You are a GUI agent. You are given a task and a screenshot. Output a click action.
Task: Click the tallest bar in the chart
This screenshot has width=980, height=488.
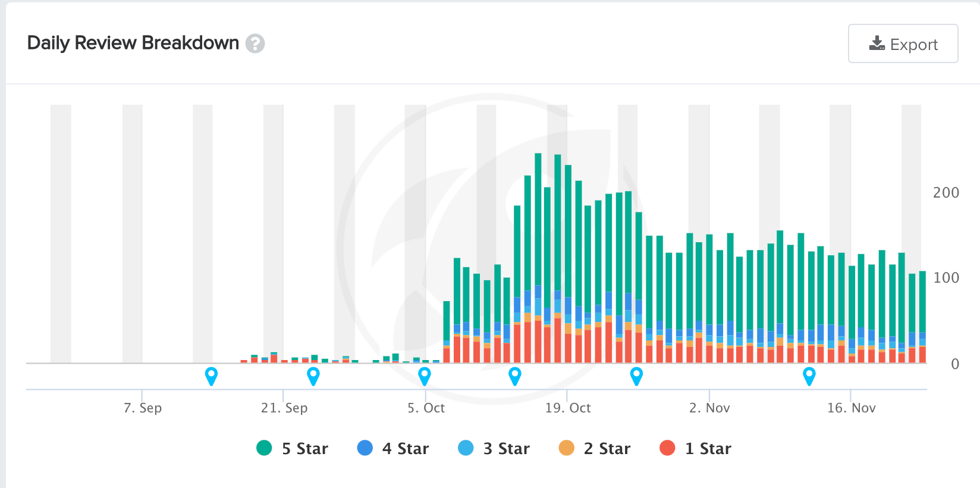coord(538,258)
